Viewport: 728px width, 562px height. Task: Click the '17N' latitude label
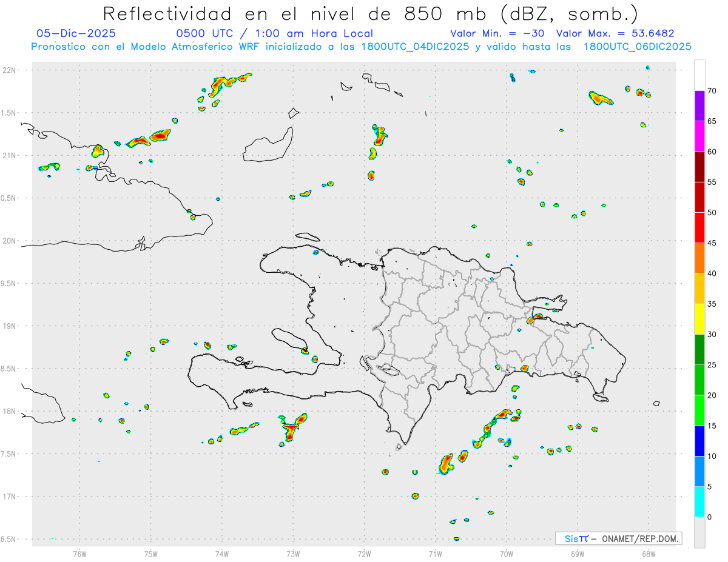coord(10,497)
